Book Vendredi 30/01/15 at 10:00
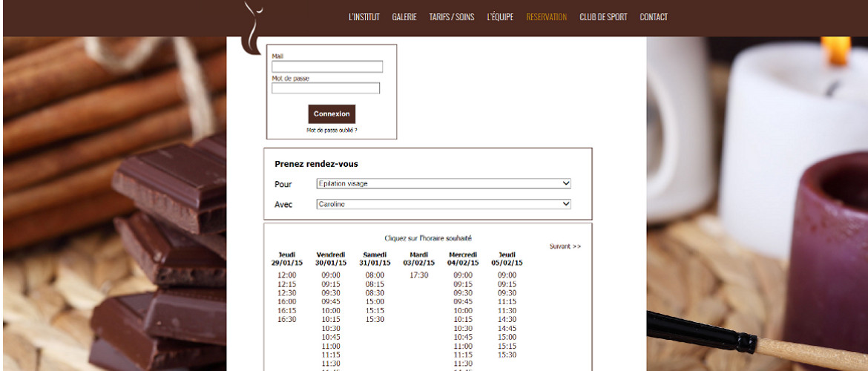The height and width of the screenshot is (371, 868). (331, 311)
